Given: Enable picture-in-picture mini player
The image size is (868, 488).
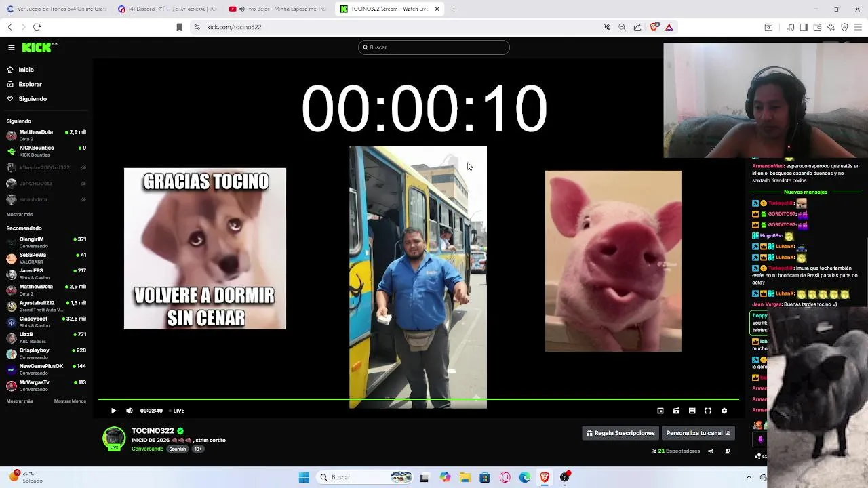Looking at the screenshot, I should (x=660, y=411).
